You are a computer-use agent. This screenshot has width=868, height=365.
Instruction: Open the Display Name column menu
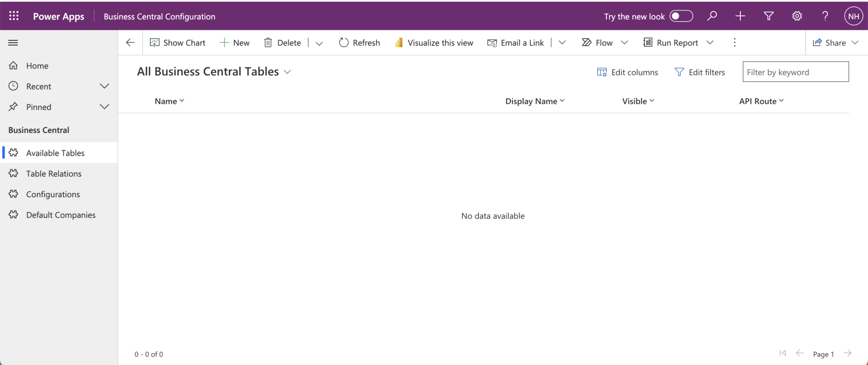pyautogui.click(x=535, y=101)
